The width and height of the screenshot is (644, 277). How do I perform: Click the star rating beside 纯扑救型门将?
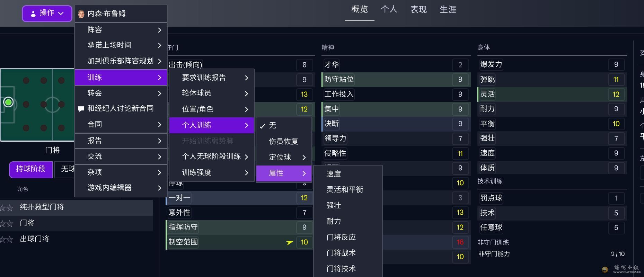(x=7, y=208)
